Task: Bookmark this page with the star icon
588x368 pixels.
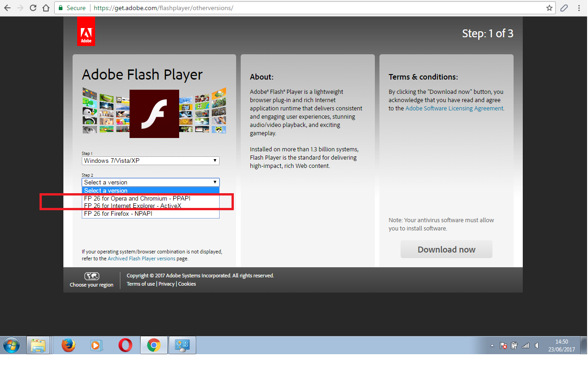Action: pyautogui.click(x=549, y=8)
